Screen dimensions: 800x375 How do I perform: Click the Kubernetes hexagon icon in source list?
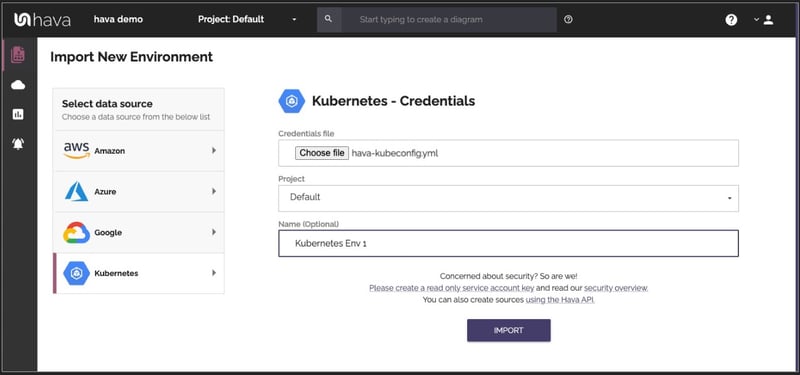point(77,273)
